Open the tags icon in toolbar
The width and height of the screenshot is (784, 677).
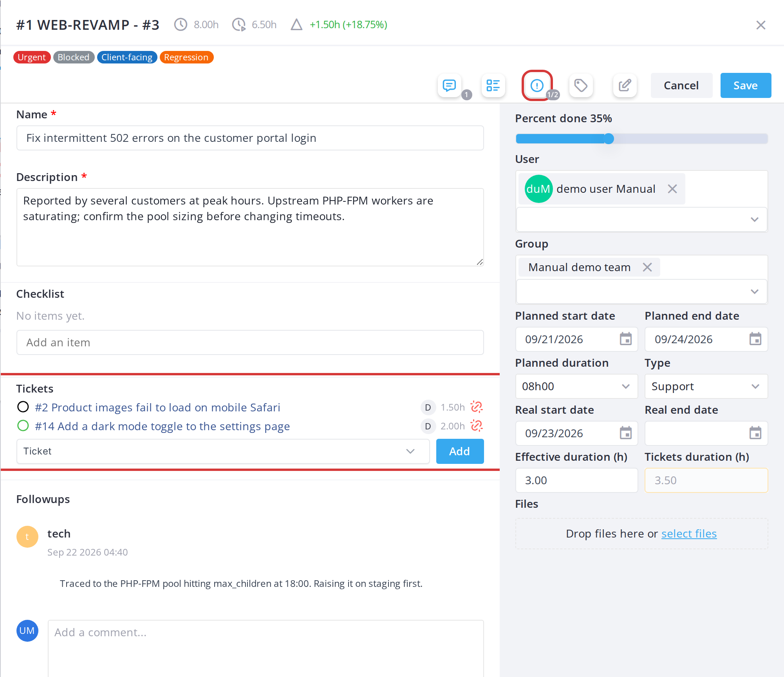pyautogui.click(x=581, y=85)
